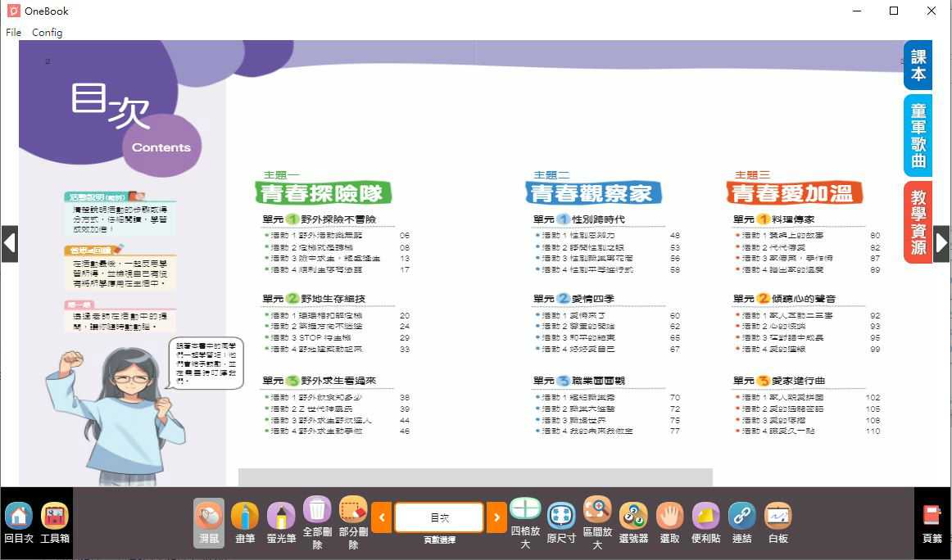The width and height of the screenshot is (952, 560).
Task: Switch to the 童軍歌曲 side tab
Action: click(x=918, y=136)
